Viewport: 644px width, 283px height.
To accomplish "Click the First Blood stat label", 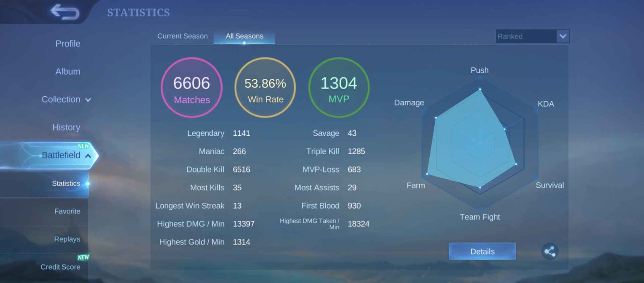I will (x=320, y=206).
